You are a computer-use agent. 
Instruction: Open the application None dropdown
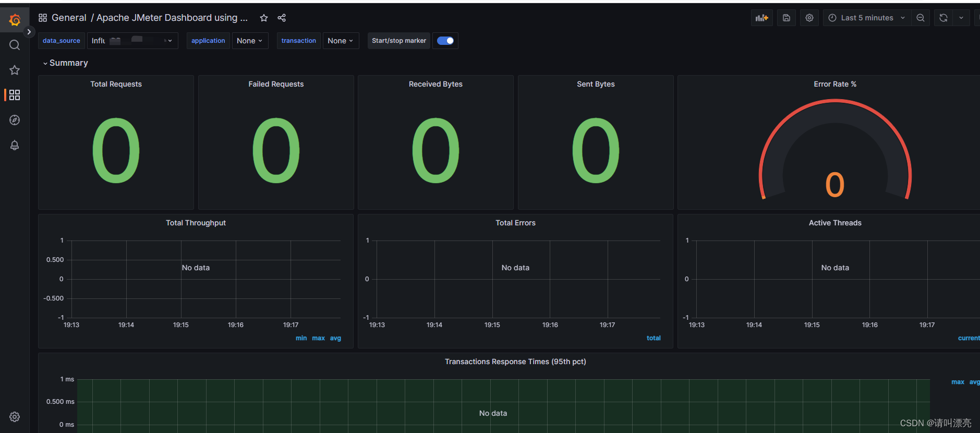point(250,41)
